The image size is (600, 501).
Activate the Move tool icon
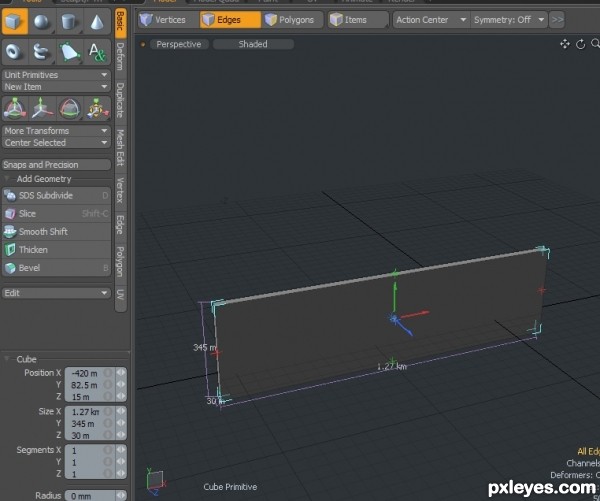(42, 108)
